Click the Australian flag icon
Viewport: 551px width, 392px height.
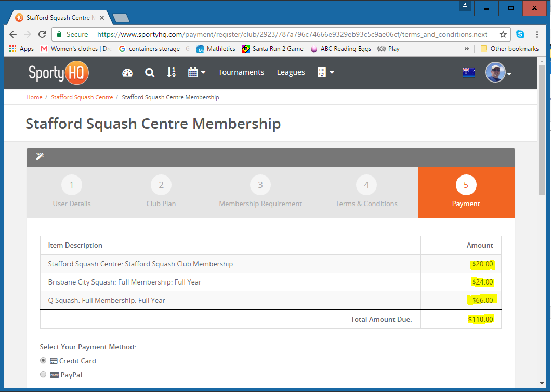[468, 73]
